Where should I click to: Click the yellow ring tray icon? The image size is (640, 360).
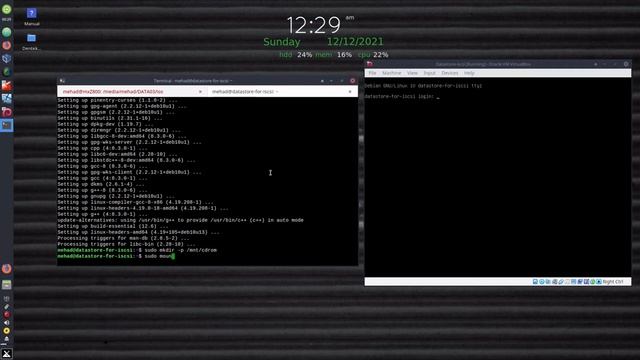[x=7, y=331]
